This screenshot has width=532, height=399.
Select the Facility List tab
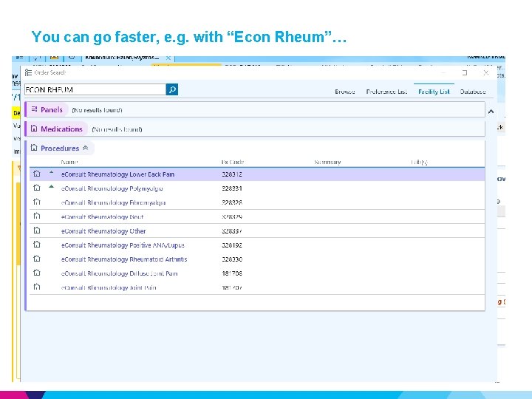434,92
